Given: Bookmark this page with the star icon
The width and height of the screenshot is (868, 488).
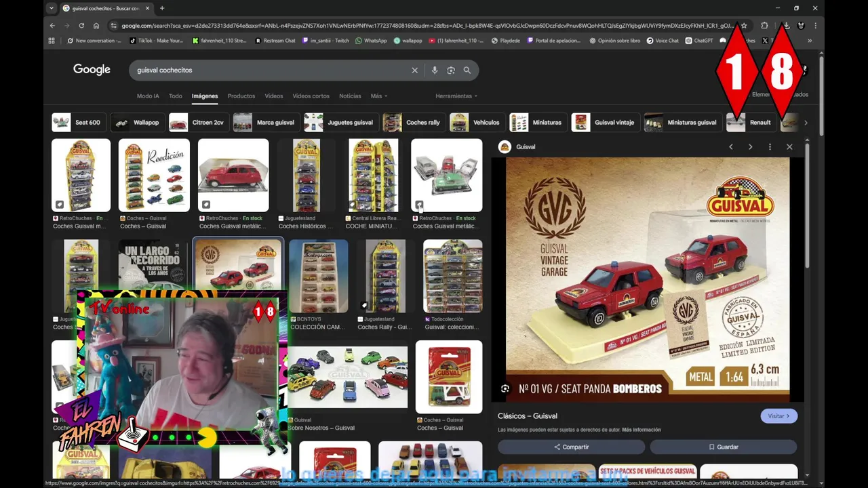Looking at the screenshot, I should pyautogui.click(x=744, y=26).
